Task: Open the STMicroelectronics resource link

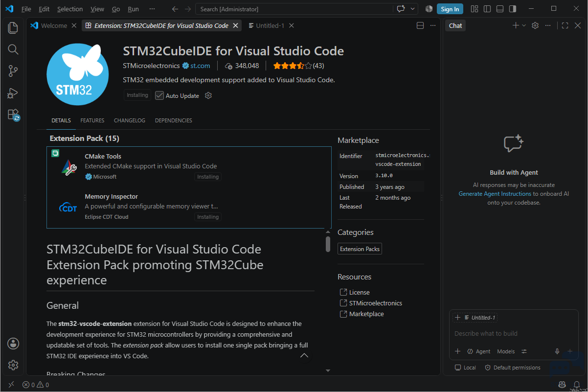Action: click(376, 303)
